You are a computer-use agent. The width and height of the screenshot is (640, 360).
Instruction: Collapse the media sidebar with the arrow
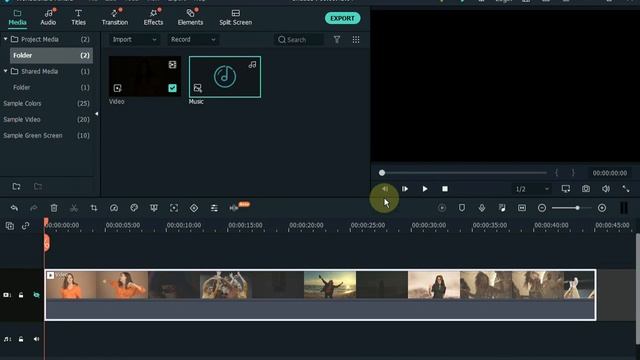[x=96, y=114]
